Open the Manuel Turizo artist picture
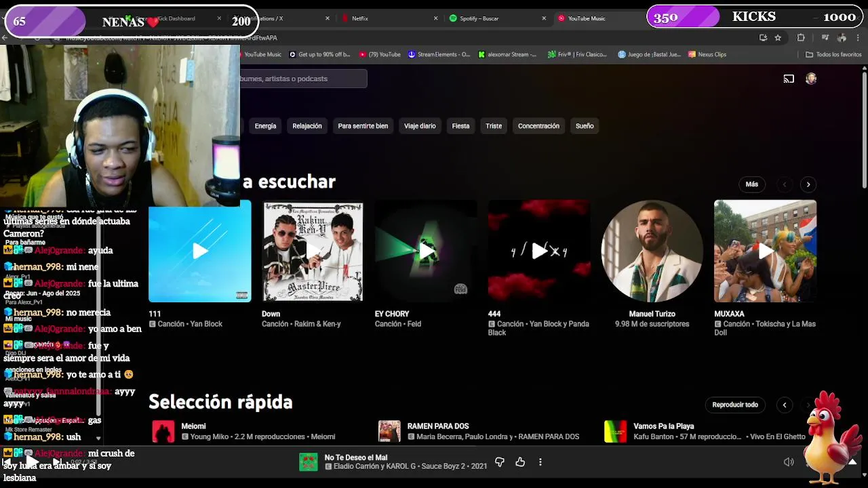The width and height of the screenshot is (868, 488). tap(652, 251)
